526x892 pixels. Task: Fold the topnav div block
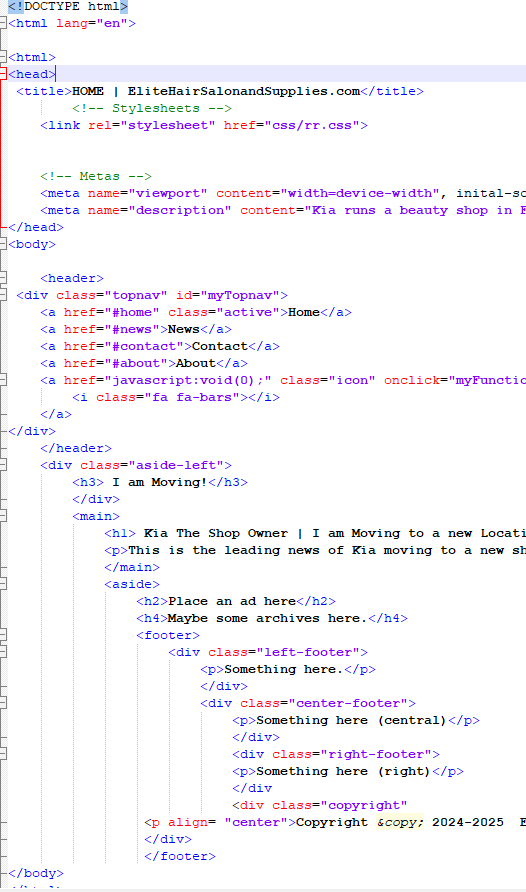[3, 295]
